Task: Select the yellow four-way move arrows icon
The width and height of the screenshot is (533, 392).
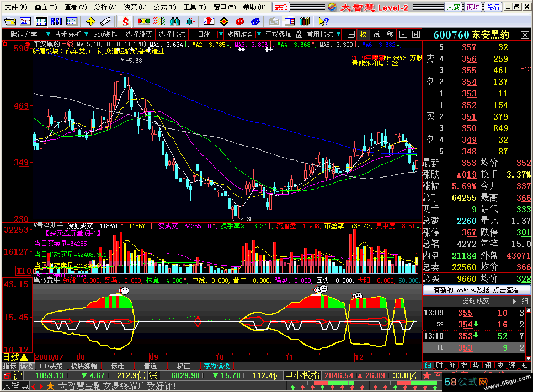Action: tap(90, 22)
